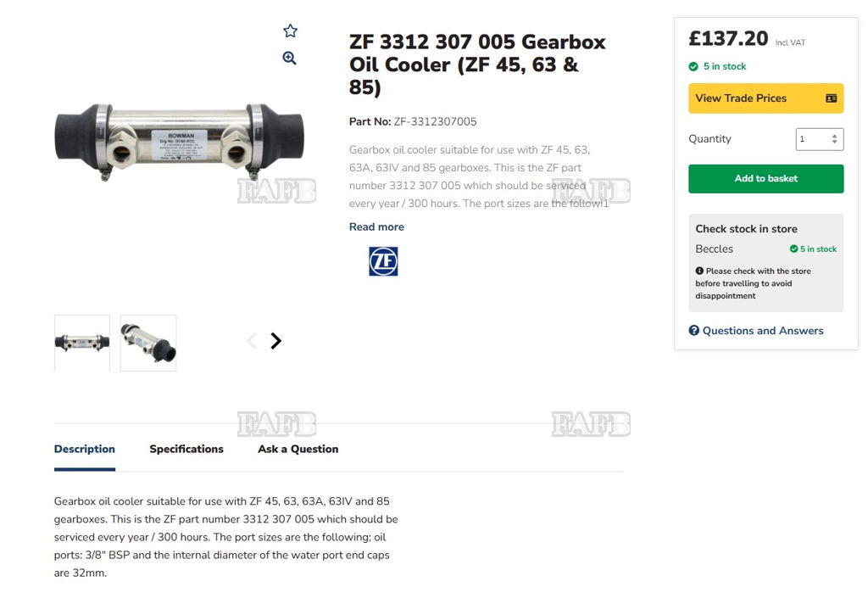868x615 pixels.
Task: Click View Trade Prices button
Action: coord(765,98)
